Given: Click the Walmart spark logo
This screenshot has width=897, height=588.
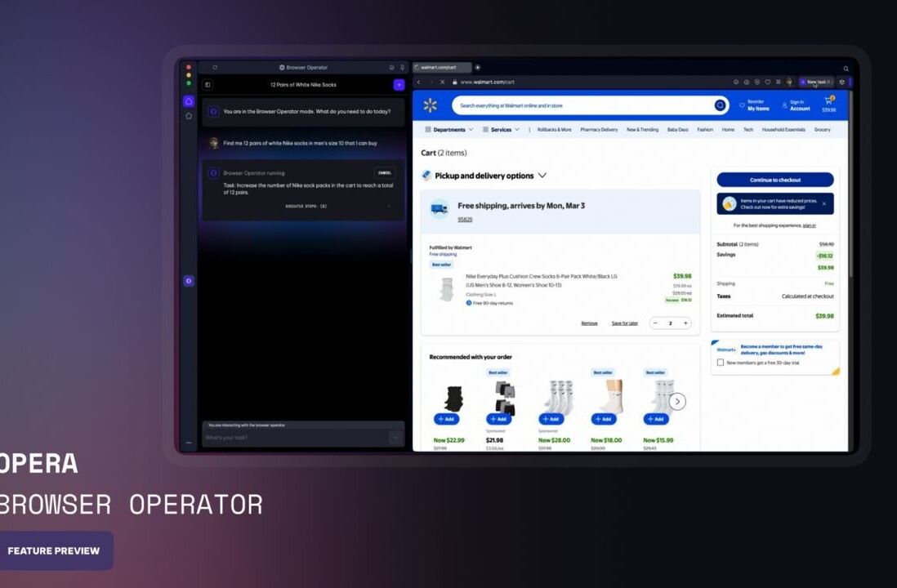Looking at the screenshot, I should 431,105.
